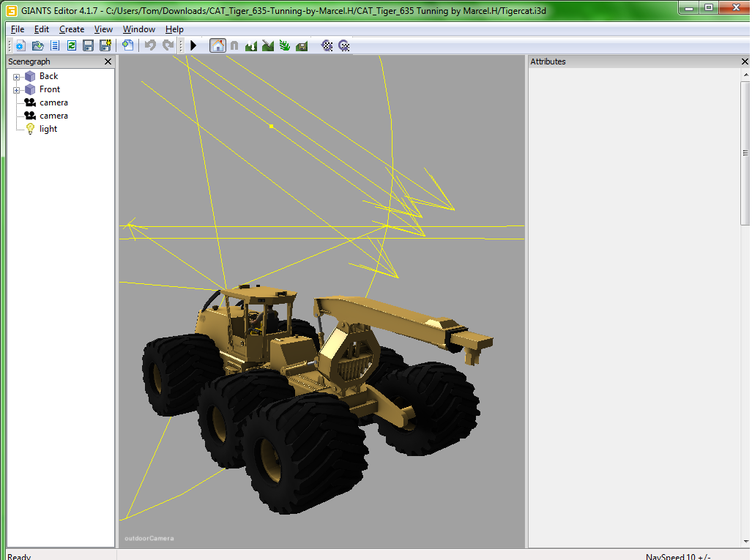This screenshot has width=752, height=560.
Task: Click second checkered sphere toolbar icon
Action: pos(344,46)
